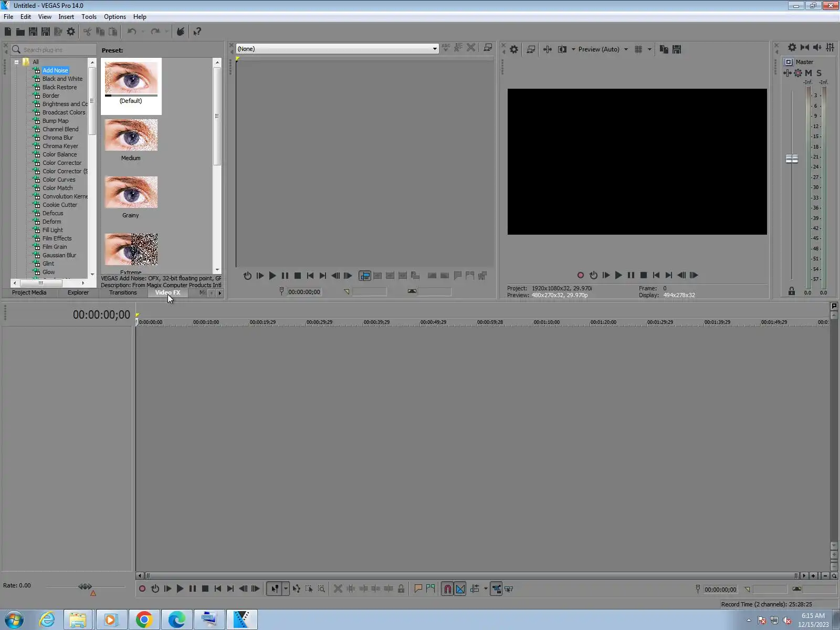Screen dimensions: 840x630
Task: Save snapshot to file in preview
Action: (x=677, y=49)
